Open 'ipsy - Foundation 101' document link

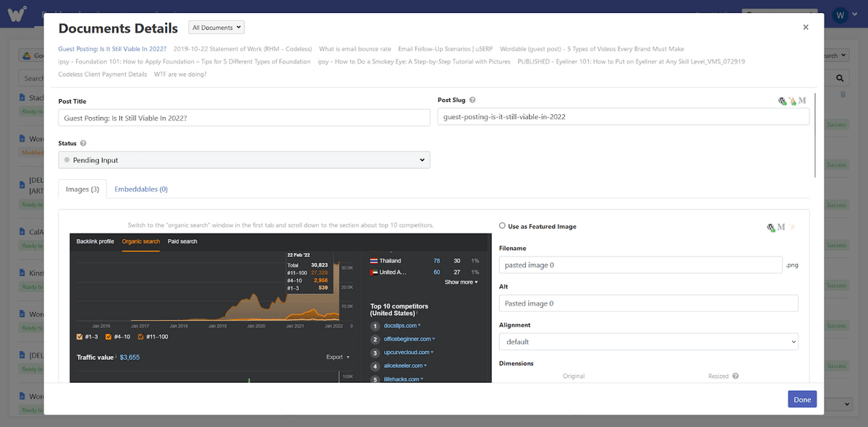coord(184,61)
